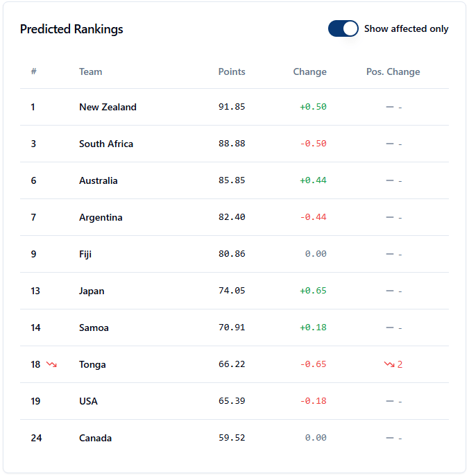Click the Change column header
The width and height of the screenshot is (469, 476).
click(309, 71)
